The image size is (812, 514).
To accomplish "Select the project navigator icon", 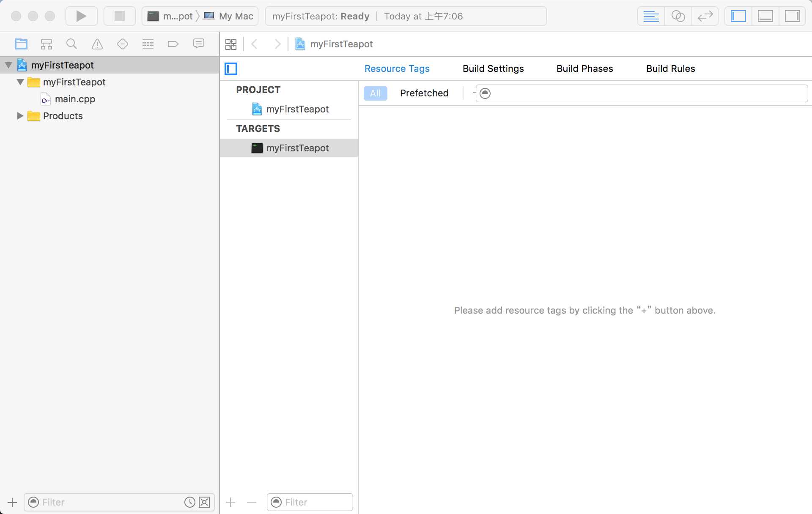I will tap(20, 44).
